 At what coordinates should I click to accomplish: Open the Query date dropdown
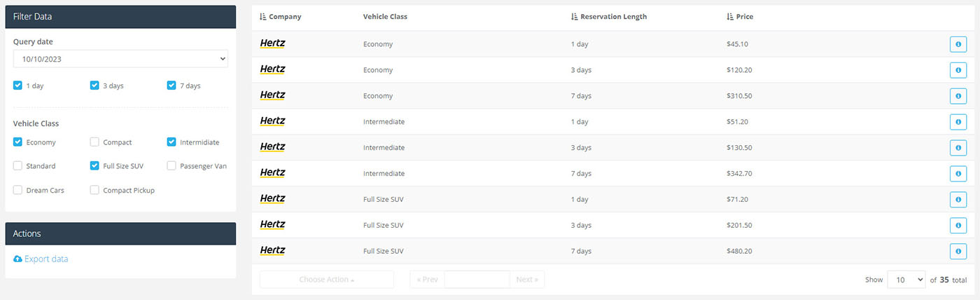point(120,60)
